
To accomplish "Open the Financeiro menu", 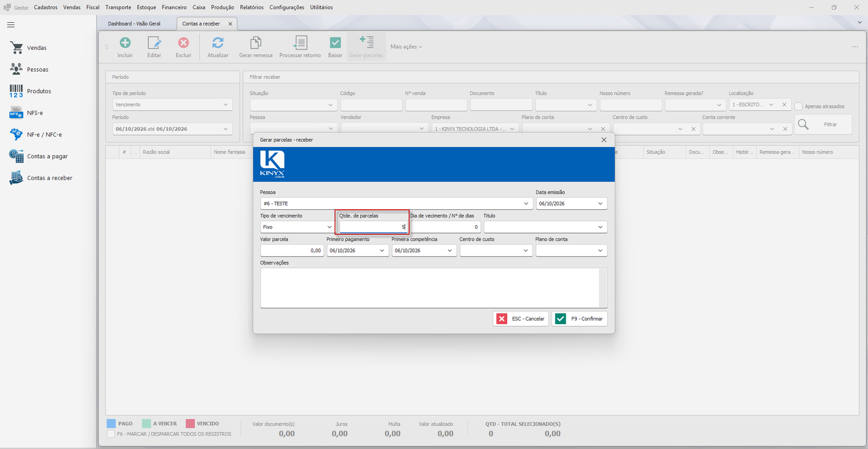I will tap(174, 8).
